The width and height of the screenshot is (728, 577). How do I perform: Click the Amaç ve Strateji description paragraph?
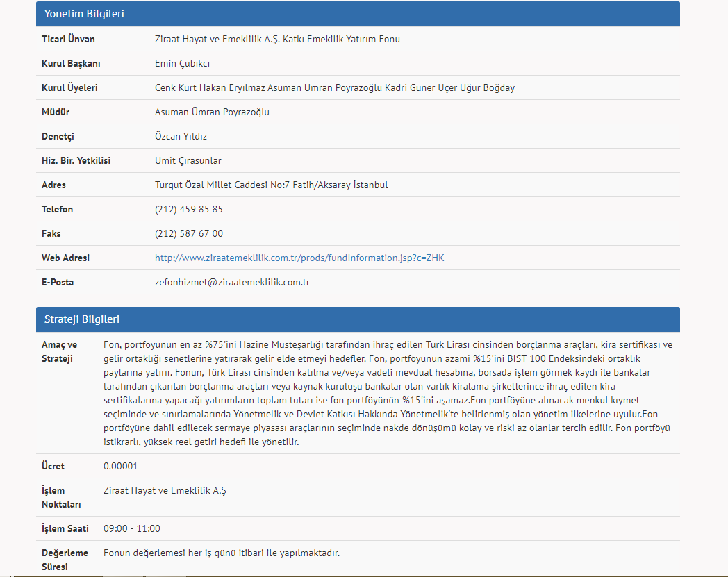pyautogui.click(x=388, y=393)
